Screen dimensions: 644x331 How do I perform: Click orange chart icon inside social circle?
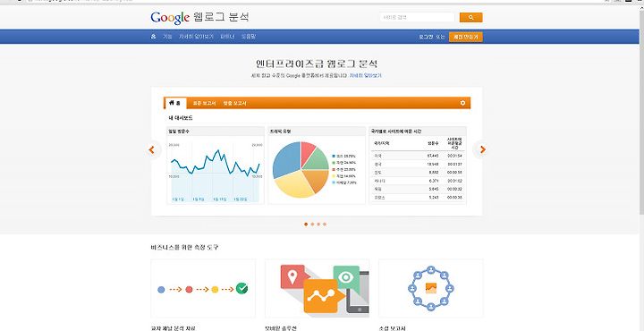point(431,288)
